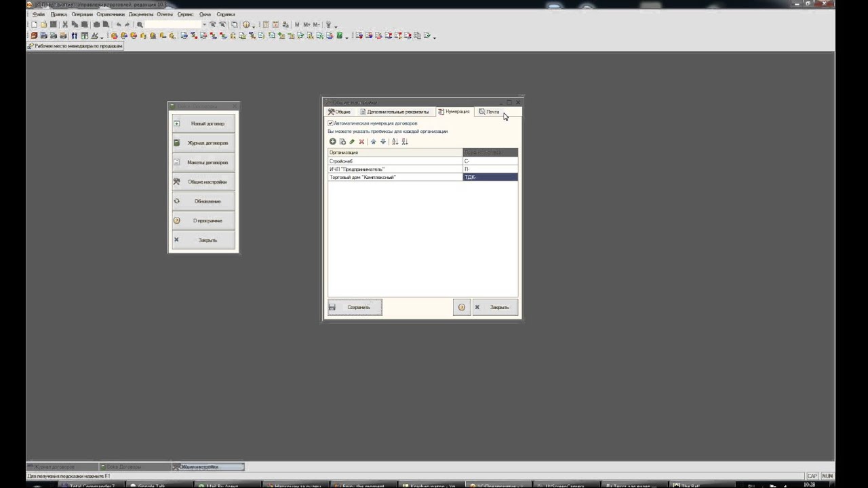Open the Рабочее место менеджера по продажам panel
This screenshot has width=868, height=488.
coord(75,46)
